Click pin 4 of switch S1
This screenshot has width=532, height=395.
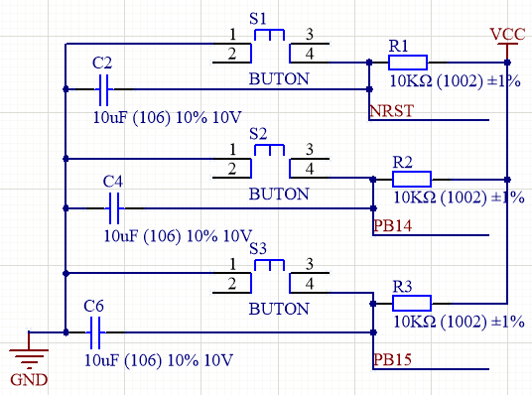(310, 63)
